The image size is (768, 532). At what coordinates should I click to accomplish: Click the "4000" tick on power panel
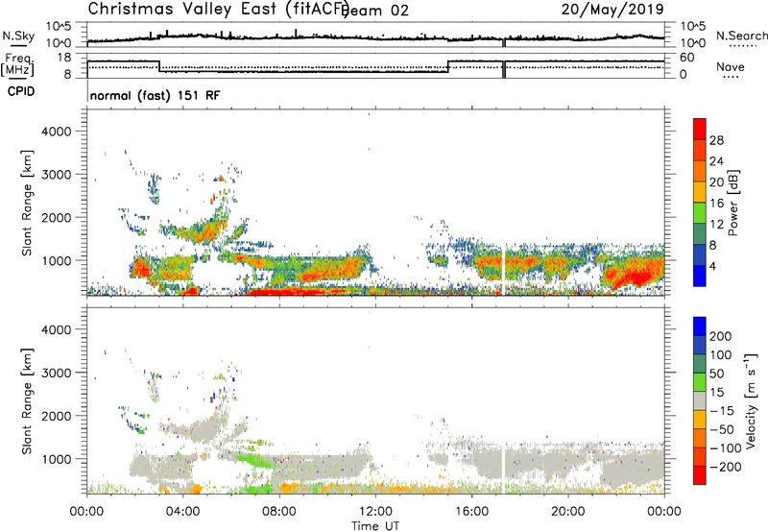click(x=56, y=132)
